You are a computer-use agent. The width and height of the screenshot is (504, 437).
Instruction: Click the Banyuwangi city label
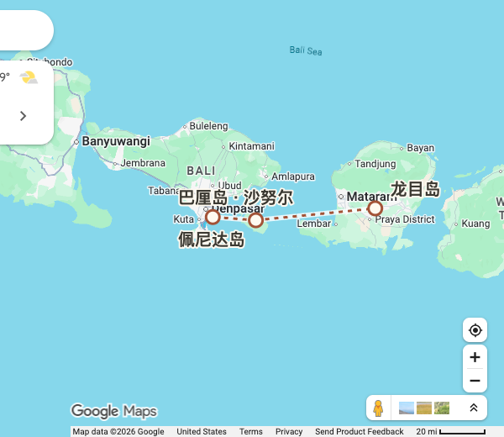tap(116, 141)
